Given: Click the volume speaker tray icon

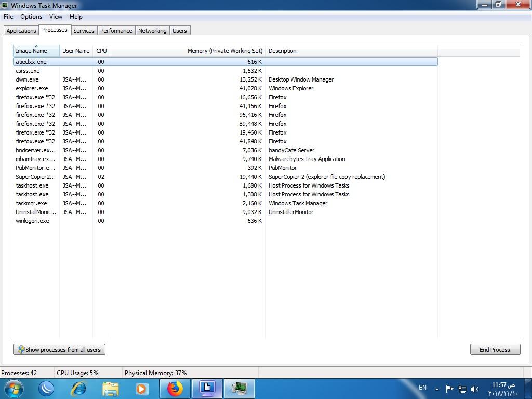Looking at the screenshot, I should pyautogui.click(x=475, y=389).
